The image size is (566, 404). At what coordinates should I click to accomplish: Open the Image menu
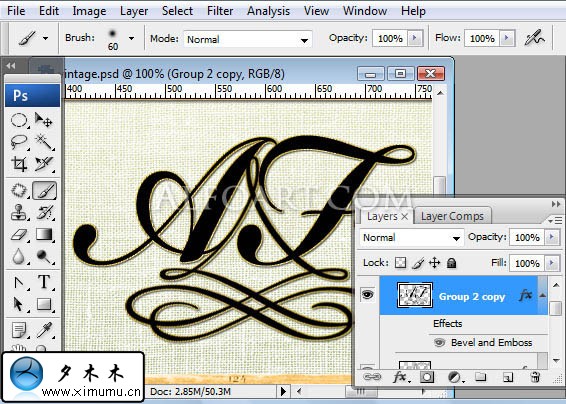point(89,11)
